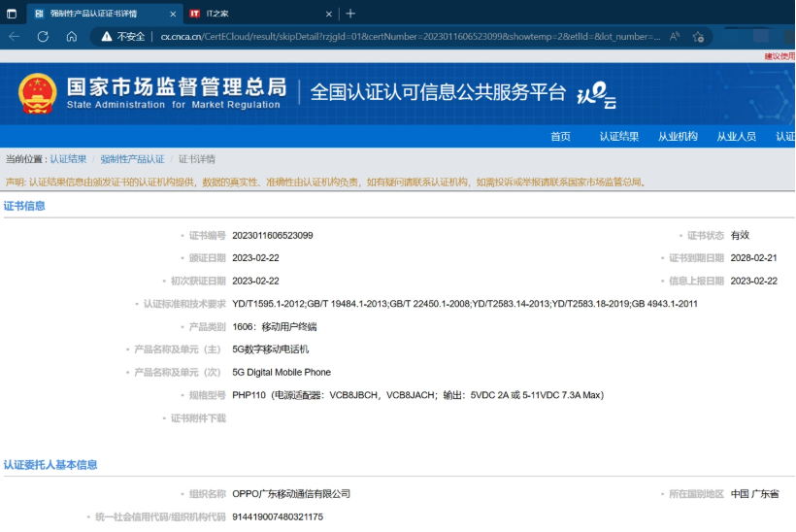Click the national emblem logo
Screen dimensions: 796x532
click(38, 93)
